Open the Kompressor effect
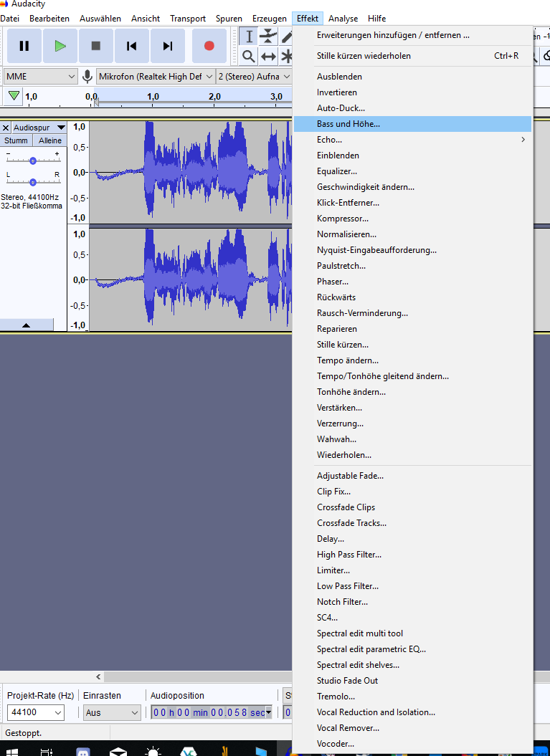Image resolution: width=550 pixels, height=756 pixels. click(412, 219)
